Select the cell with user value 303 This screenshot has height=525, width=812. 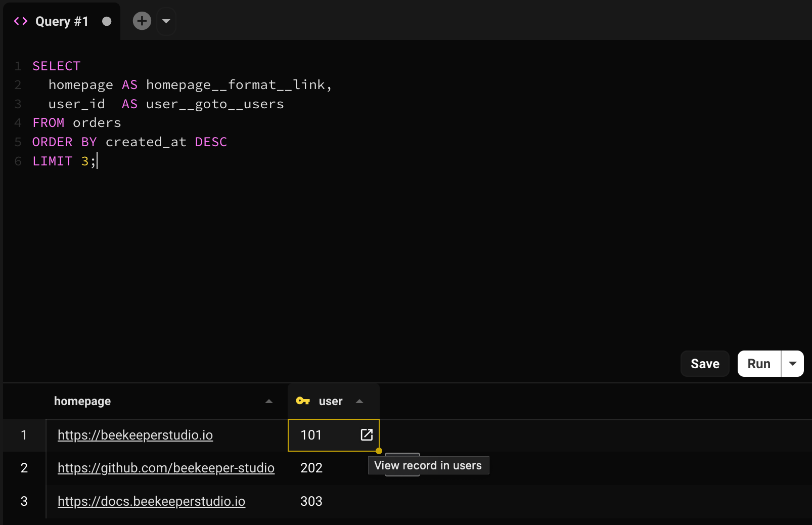(x=311, y=501)
